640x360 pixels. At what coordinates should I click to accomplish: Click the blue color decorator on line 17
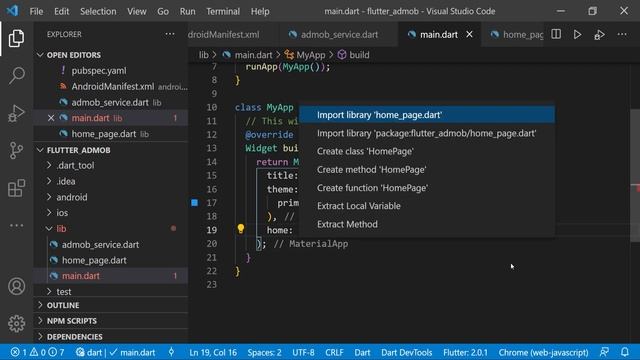click(195, 202)
